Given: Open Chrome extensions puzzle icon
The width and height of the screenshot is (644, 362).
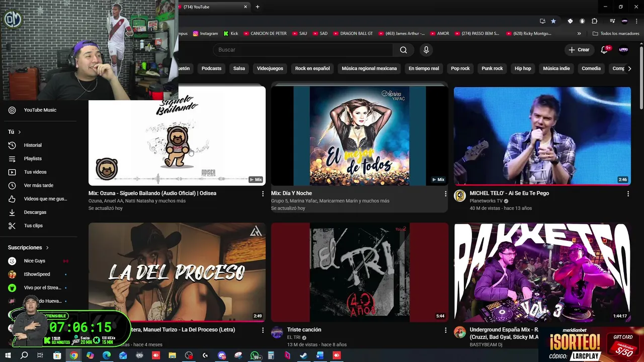Looking at the screenshot, I should click(x=594, y=21).
